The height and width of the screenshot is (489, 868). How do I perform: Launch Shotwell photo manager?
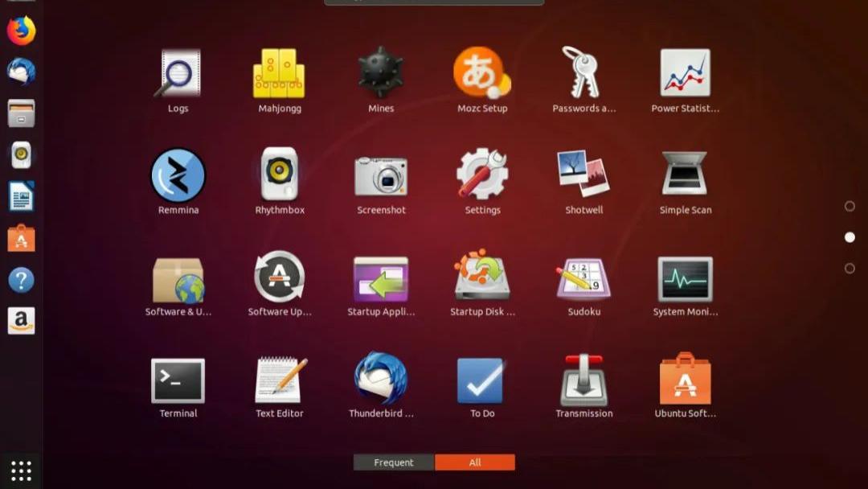click(x=584, y=182)
